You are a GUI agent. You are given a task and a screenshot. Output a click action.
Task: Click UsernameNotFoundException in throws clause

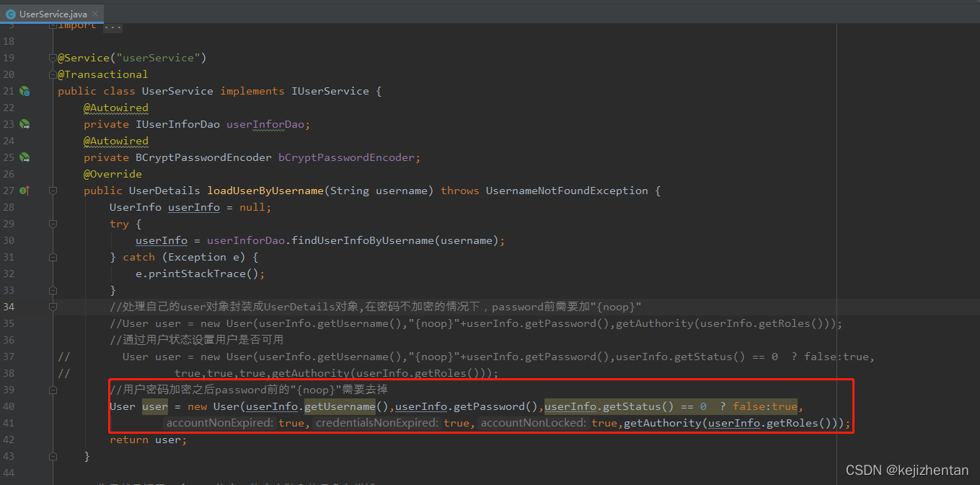click(568, 191)
